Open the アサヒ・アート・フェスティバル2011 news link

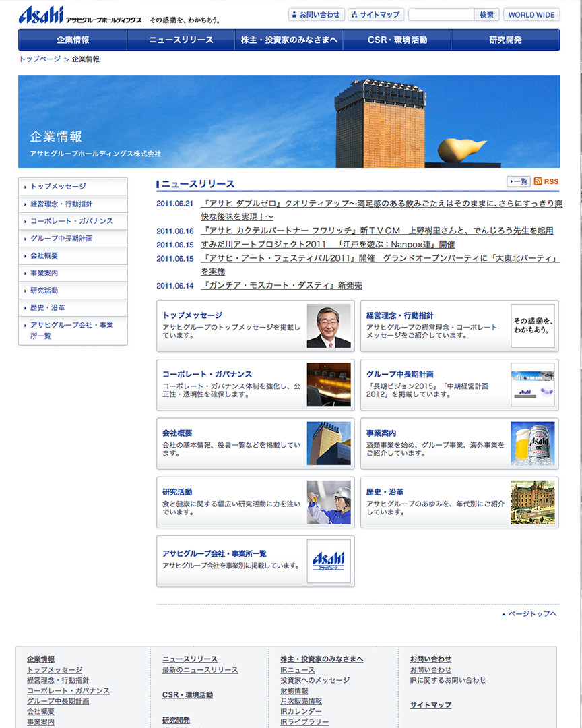click(x=381, y=265)
